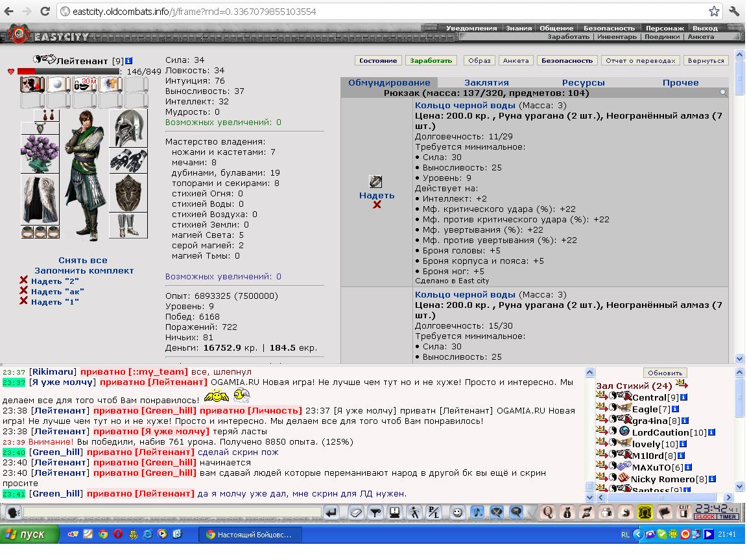Click the пуск Start button
Image resolution: width=747 pixels, height=560 pixels.
click(30, 534)
